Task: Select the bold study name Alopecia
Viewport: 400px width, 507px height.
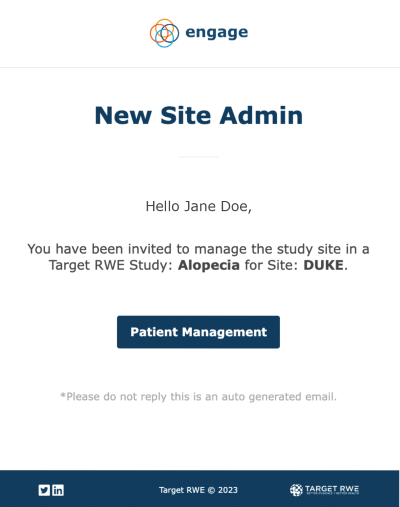Action: pos(209,265)
